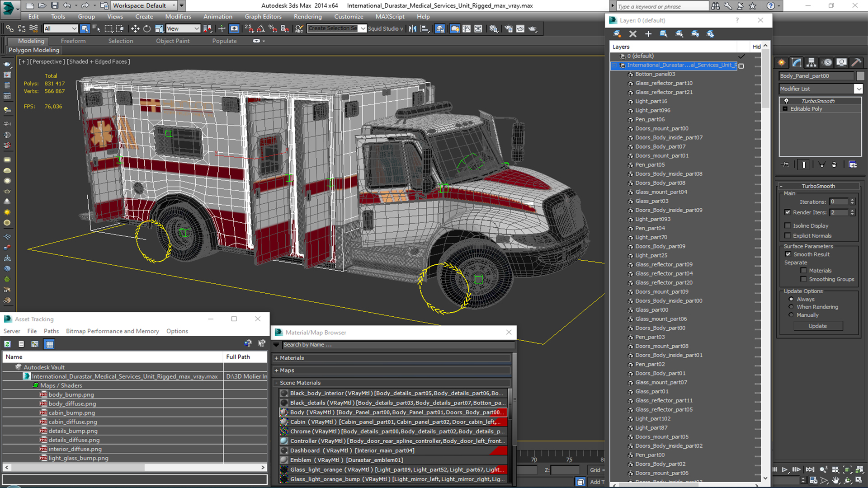Open the Create command panel tab
868x488 pixels.
(781, 62)
